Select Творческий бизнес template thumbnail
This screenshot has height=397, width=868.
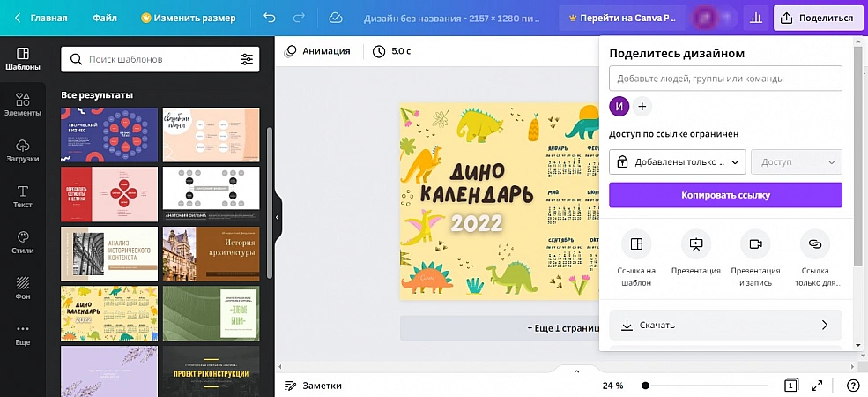[109, 135]
